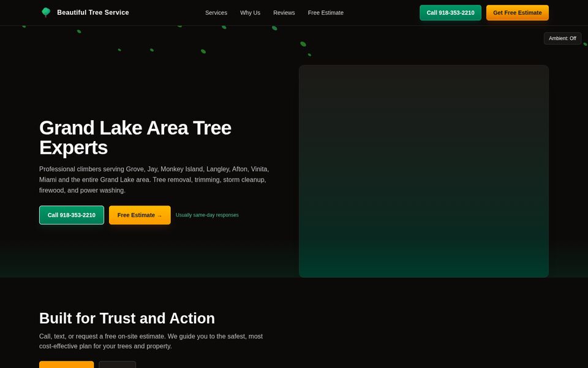The image size is (588, 368).
Task: Open the Beautiful Tree Service home link
Action: [85, 12]
